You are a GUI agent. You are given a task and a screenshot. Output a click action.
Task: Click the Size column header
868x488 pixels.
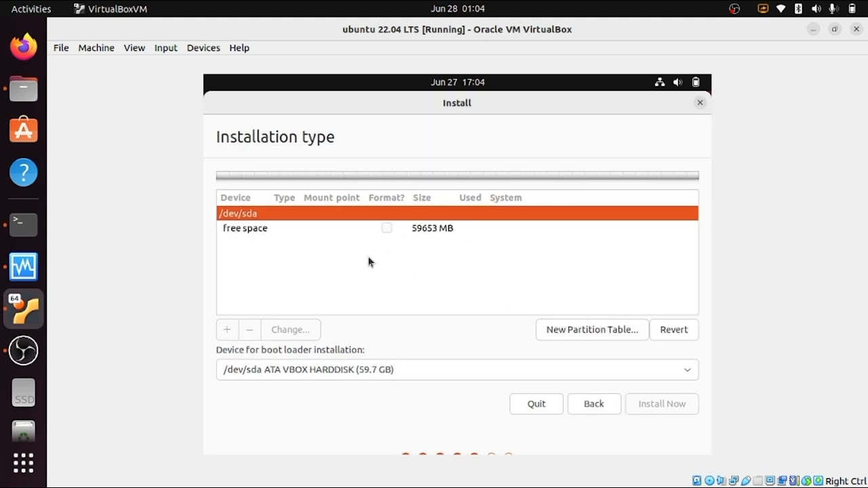422,198
